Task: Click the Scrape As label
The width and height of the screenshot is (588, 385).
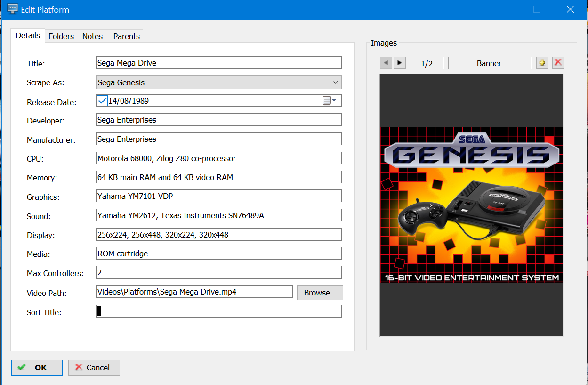Action: pos(45,83)
